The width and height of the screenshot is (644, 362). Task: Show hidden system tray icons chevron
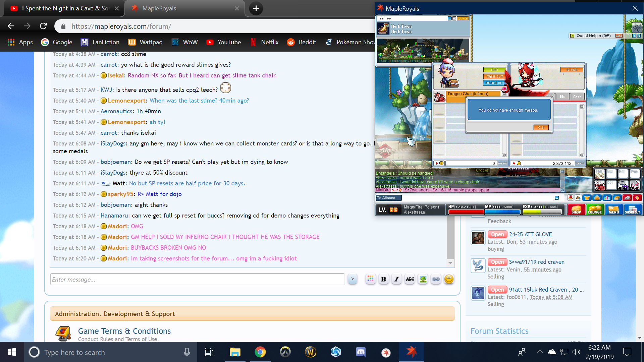coord(540,352)
